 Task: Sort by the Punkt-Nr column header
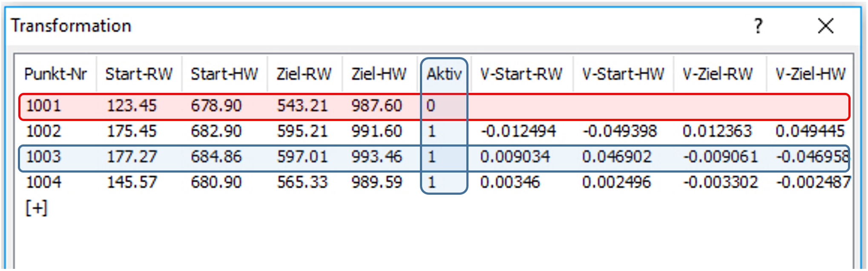point(55,74)
